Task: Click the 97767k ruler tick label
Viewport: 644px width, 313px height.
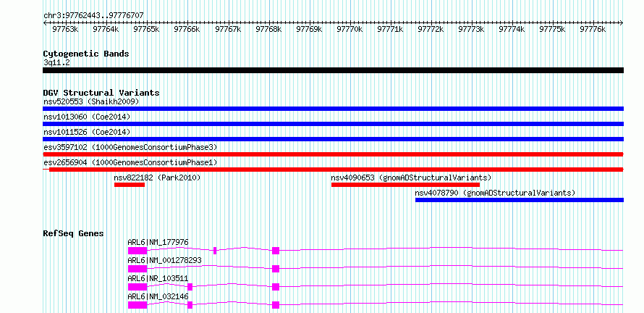Action: (x=227, y=29)
